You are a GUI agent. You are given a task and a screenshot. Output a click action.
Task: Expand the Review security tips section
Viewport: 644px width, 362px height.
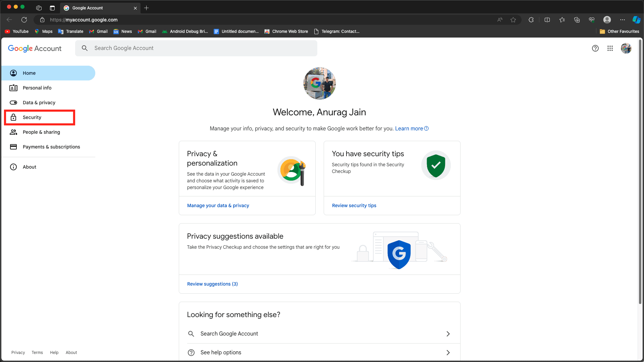[354, 205]
